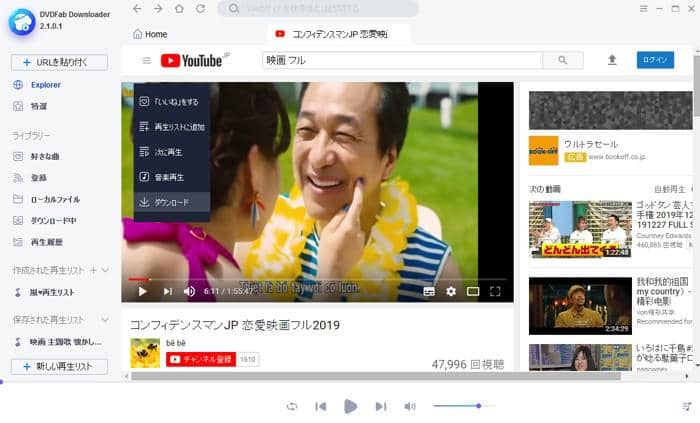Viewport: 700px width, 423px height.
Task: Open 好きな曲 in the library
Action: [x=37, y=157]
